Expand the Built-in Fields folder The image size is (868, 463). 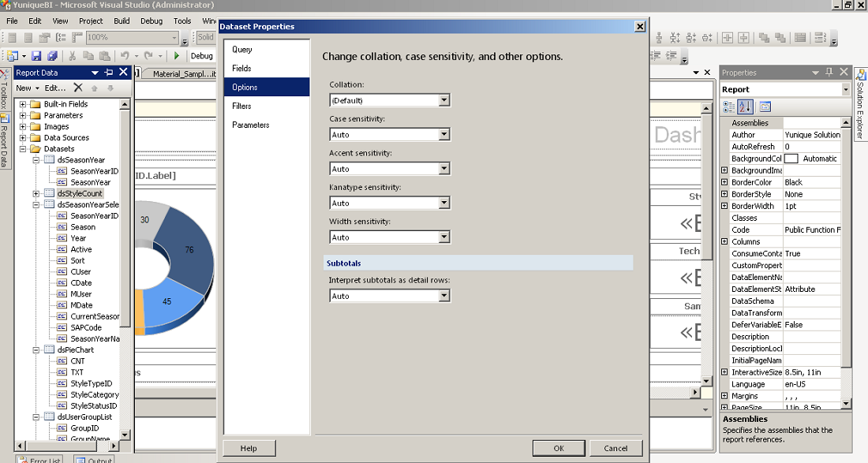(x=23, y=104)
